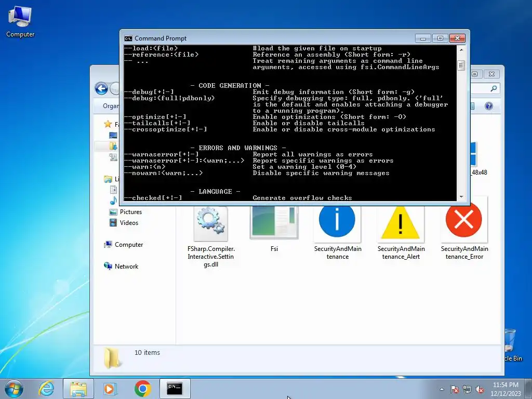The width and height of the screenshot is (532, 399).
Task: Maximize the Command Prompt window
Action: click(x=440, y=38)
